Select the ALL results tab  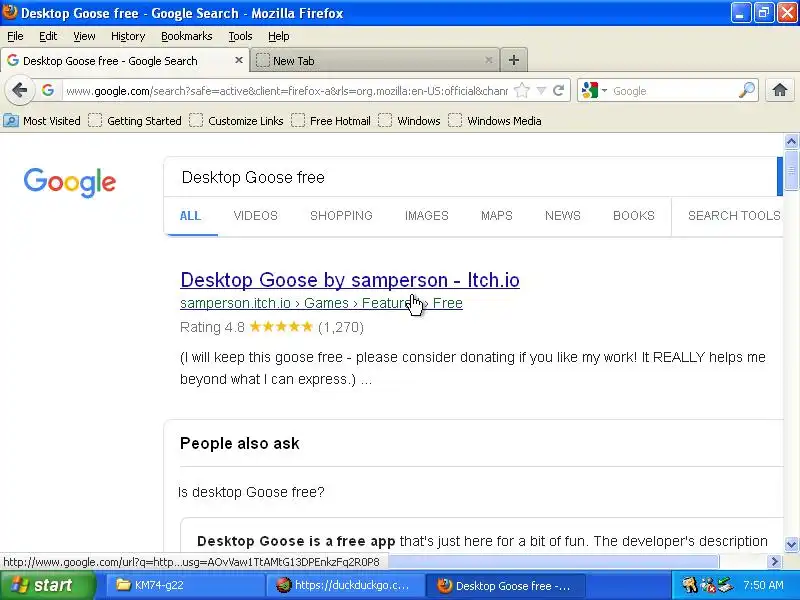click(x=190, y=216)
